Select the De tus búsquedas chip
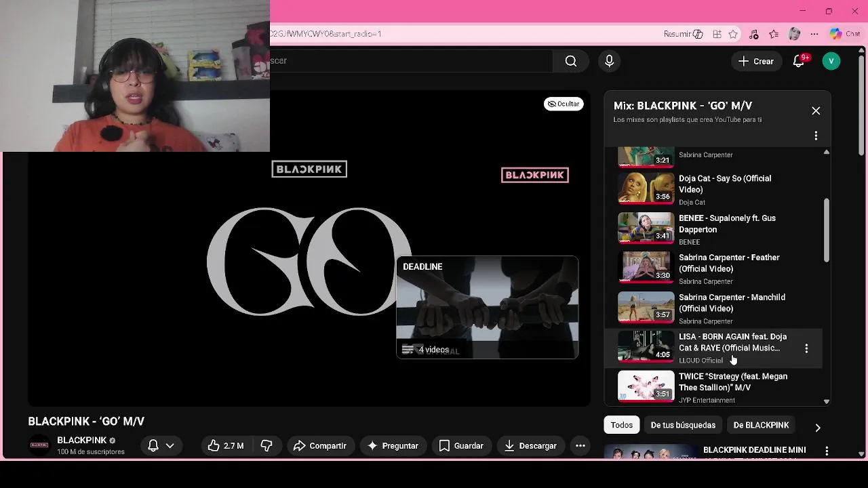 pos(683,425)
